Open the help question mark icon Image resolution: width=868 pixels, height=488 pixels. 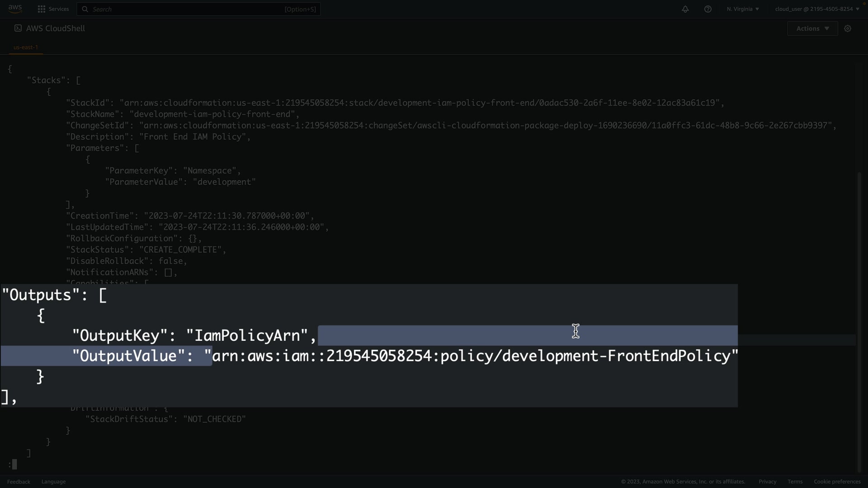pos(708,9)
